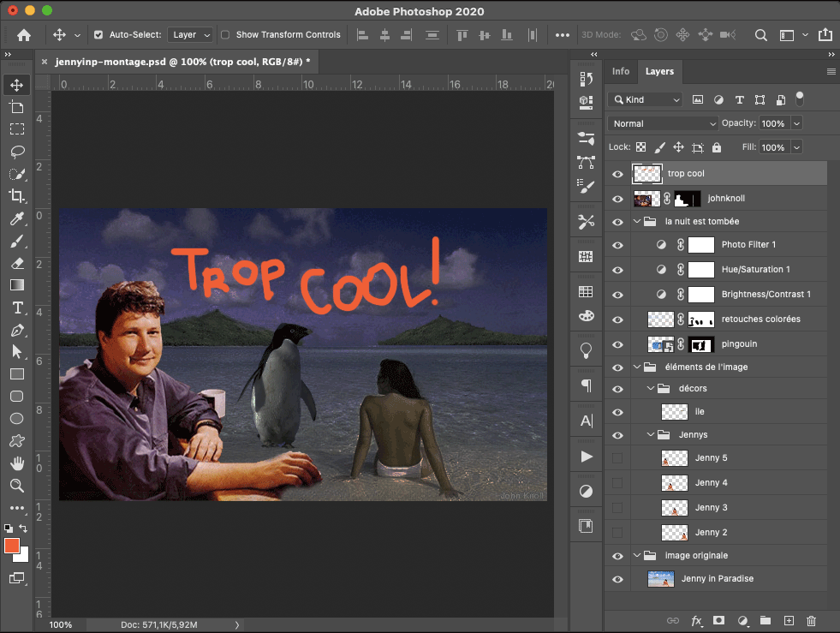Switch to the Info tab
This screenshot has height=633, width=840.
tap(621, 72)
